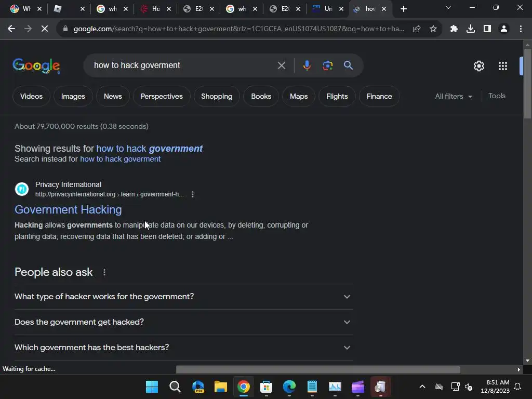Viewport: 532px width, 399px height.
Task: Show hidden system tray icons
Action: pyautogui.click(x=422, y=387)
